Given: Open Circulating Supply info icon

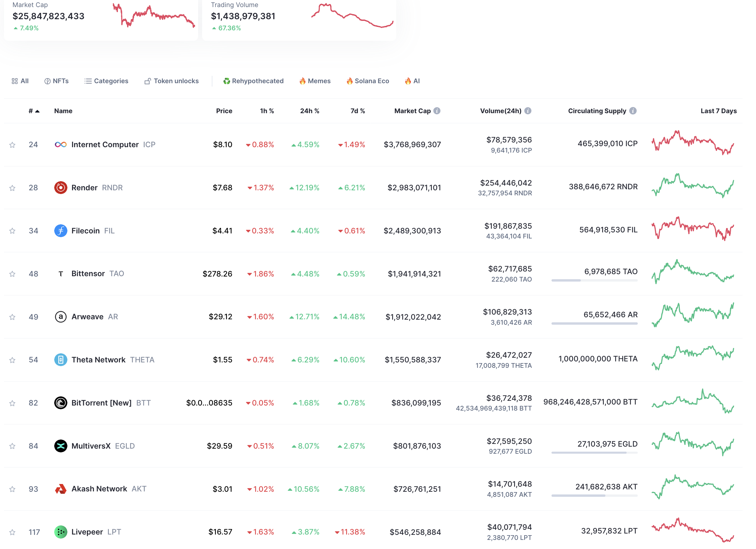Looking at the screenshot, I should coord(633,111).
